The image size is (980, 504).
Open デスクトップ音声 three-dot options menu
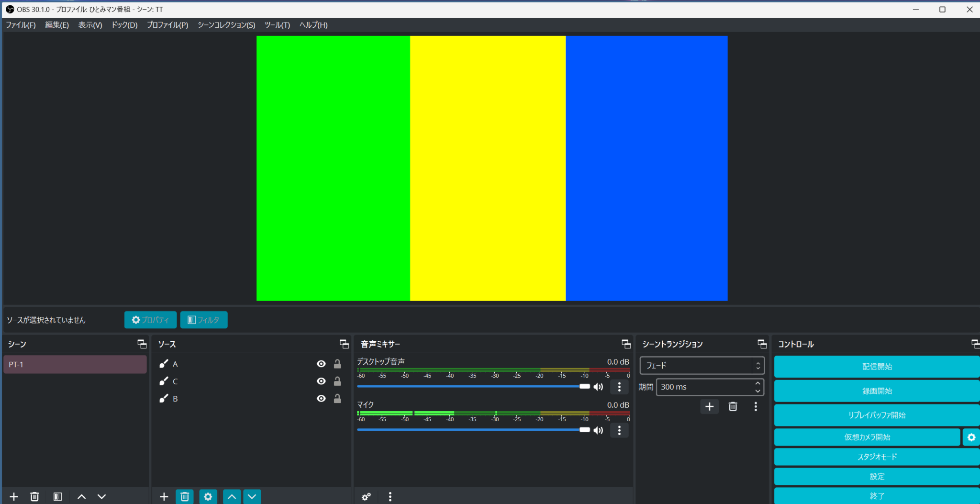[619, 387]
